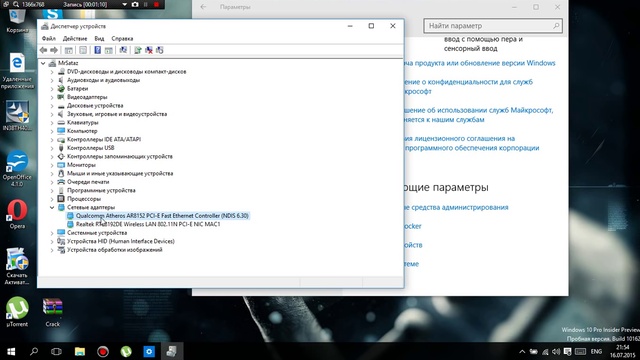This screenshot has height=360, width=640.
Task: Select the Клавиатуры category
Action: tap(82, 122)
